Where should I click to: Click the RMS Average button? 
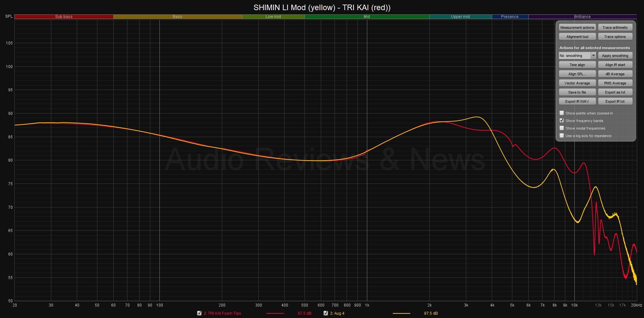click(x=615, y=83)
